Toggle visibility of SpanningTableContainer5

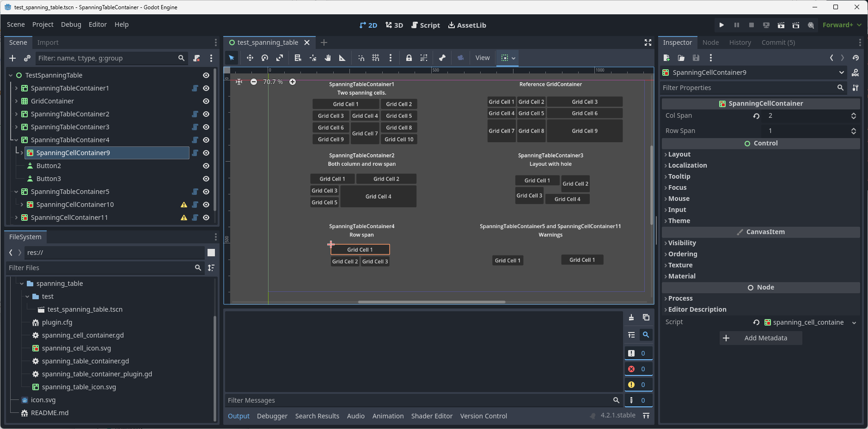coord(206,192)
